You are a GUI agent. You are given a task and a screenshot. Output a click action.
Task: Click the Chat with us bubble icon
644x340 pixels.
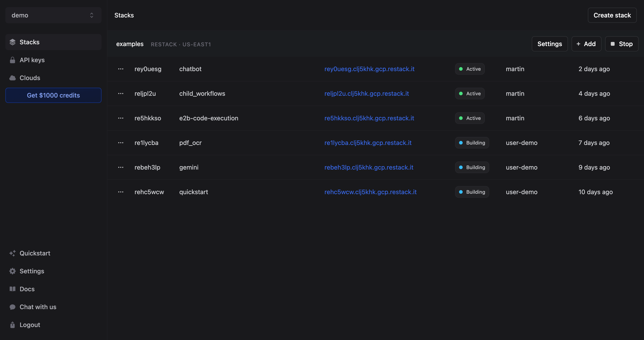13,307
